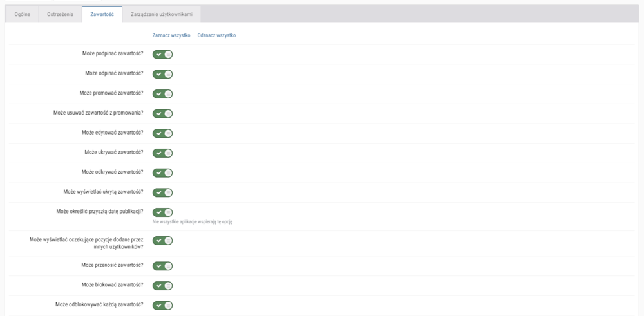This screenshot has height=316, width=644.
Task: Toggle 'Może blokować zawartość?' switch
Action: tap(162, 285)
